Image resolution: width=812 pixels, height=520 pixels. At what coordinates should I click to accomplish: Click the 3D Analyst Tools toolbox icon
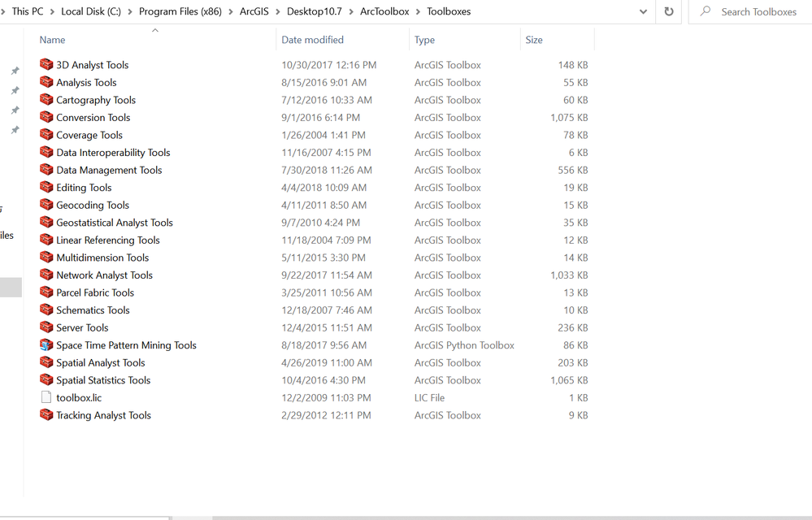point(46,64)
